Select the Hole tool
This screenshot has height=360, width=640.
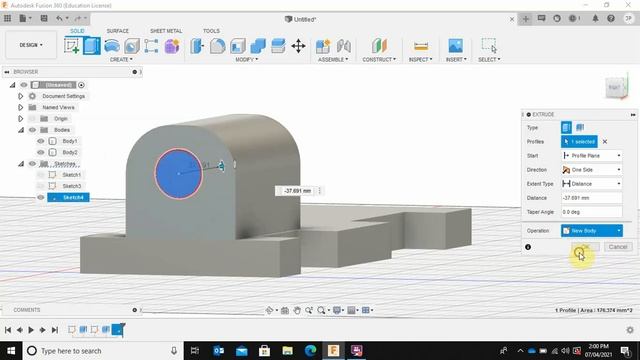132,46
